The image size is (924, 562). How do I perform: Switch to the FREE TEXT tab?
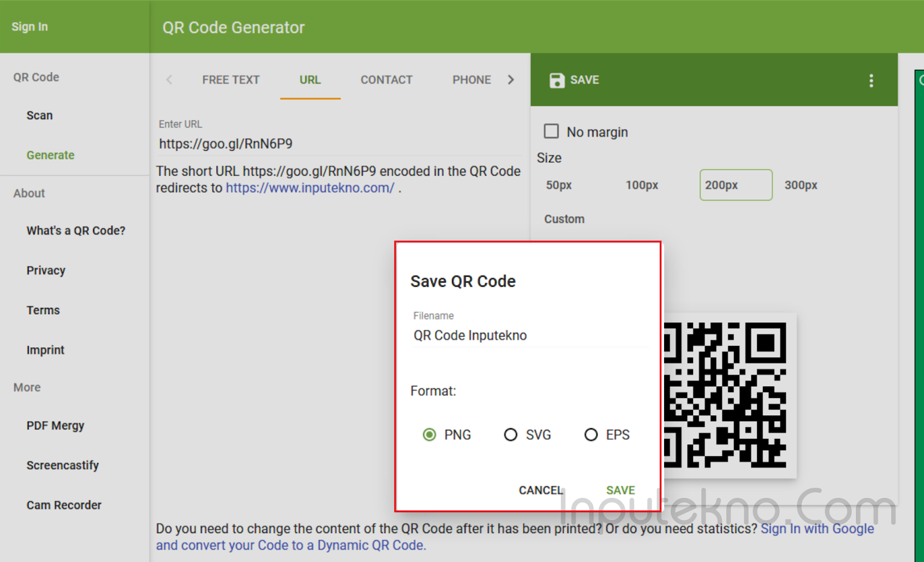coord(230,80)
